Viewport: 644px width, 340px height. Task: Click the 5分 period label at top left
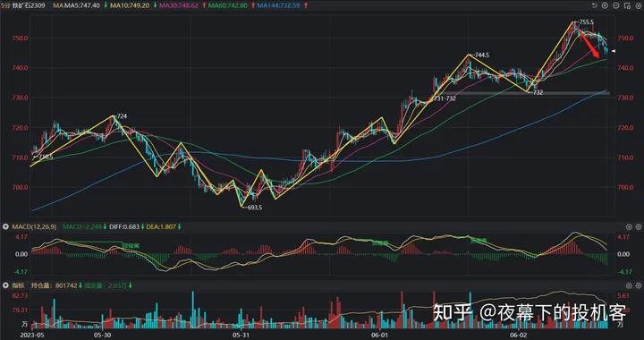coord(5,5)
